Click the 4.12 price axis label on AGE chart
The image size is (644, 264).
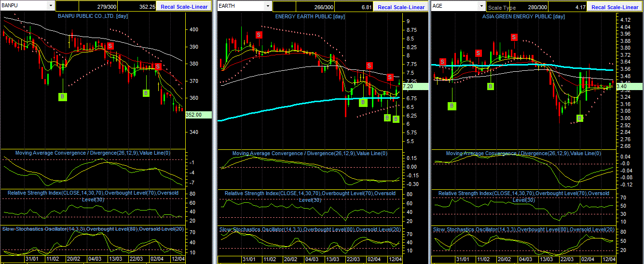pos(625,20)
